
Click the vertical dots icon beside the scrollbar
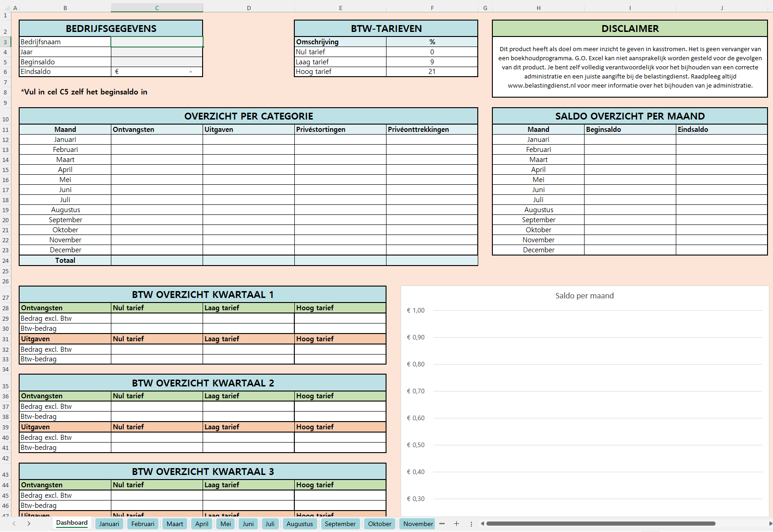[x=471, y=524]
